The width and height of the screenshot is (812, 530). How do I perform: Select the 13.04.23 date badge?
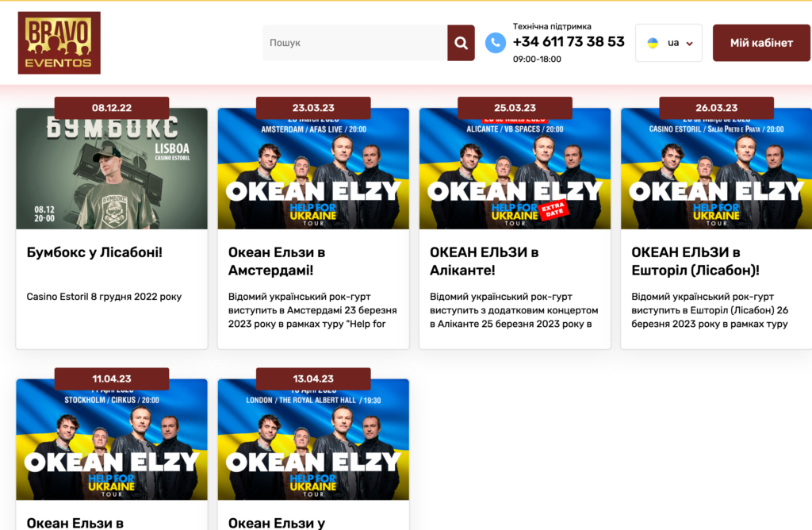click(313, 378)
